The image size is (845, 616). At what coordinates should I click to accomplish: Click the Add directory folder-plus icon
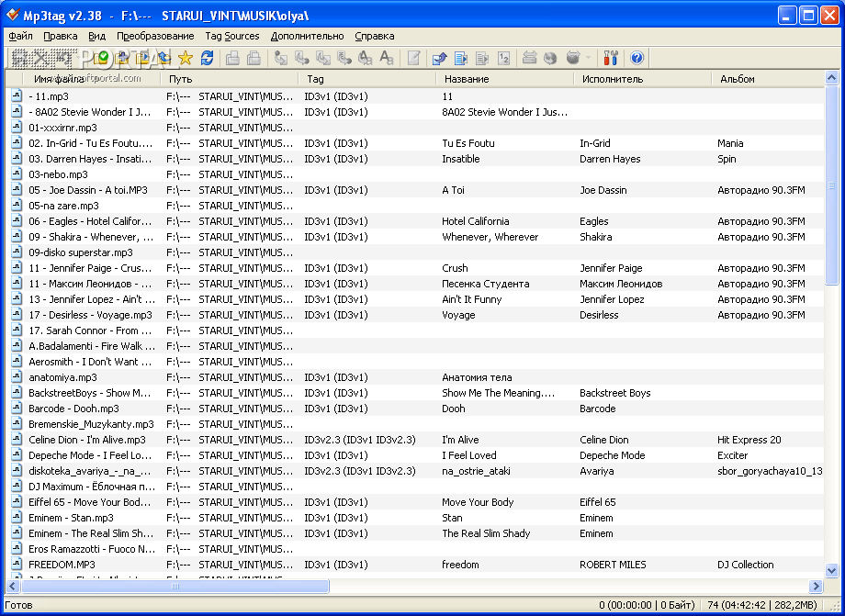pos(122,58)
